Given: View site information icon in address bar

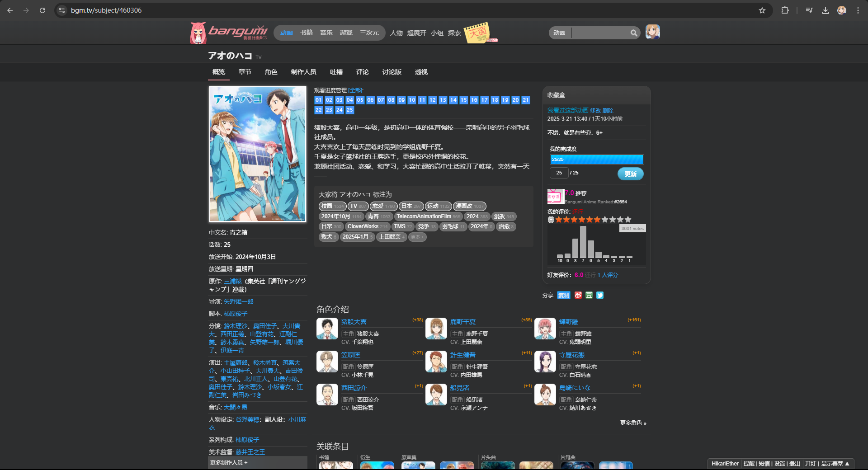Looking at the screenshot, I should [62, 10].
